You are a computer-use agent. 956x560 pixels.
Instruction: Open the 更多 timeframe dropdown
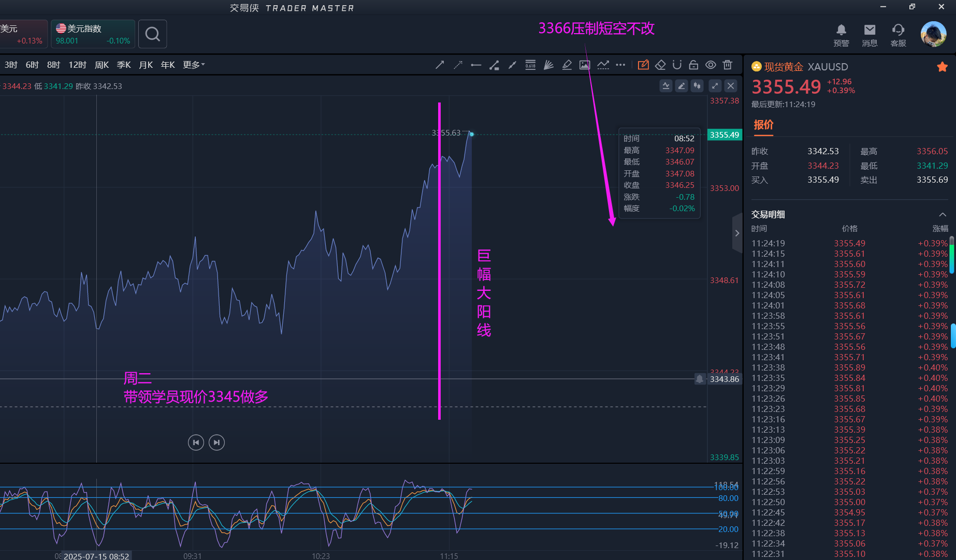click(194, 65)
